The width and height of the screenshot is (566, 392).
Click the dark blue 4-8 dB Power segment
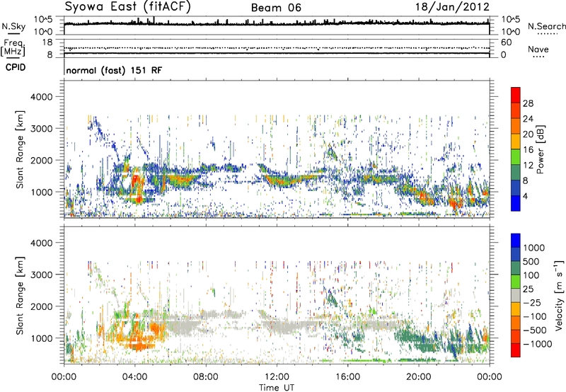(516, 188)
